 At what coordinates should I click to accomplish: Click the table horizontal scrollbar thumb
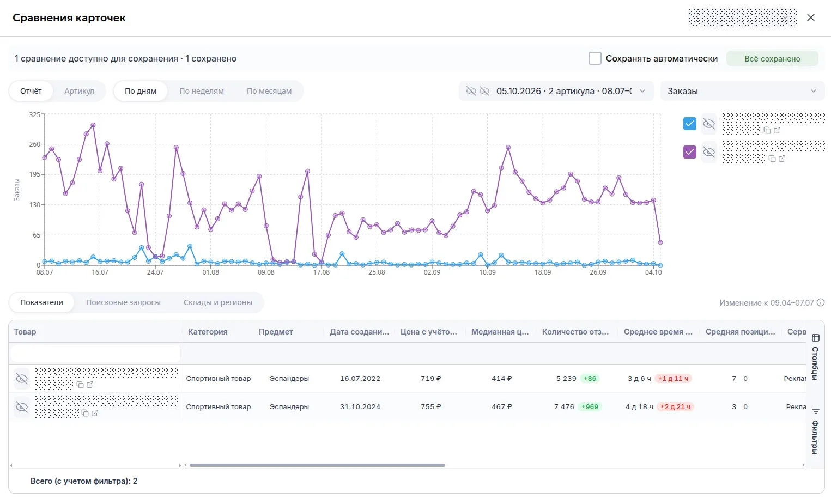tap(317, 465)
